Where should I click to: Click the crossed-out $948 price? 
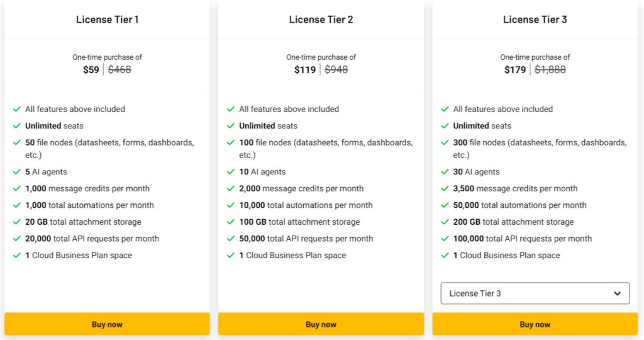click(x=336, y=70)
